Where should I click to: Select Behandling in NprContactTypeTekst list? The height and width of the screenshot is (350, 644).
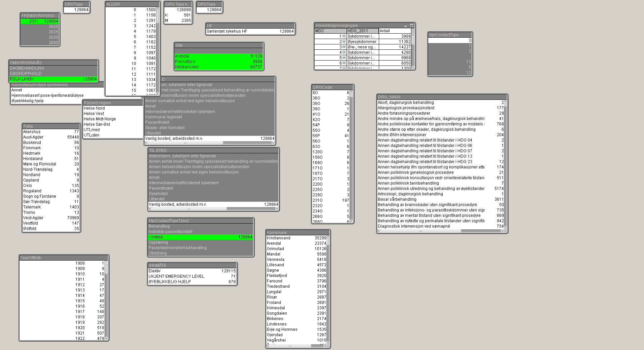[200, 226]
